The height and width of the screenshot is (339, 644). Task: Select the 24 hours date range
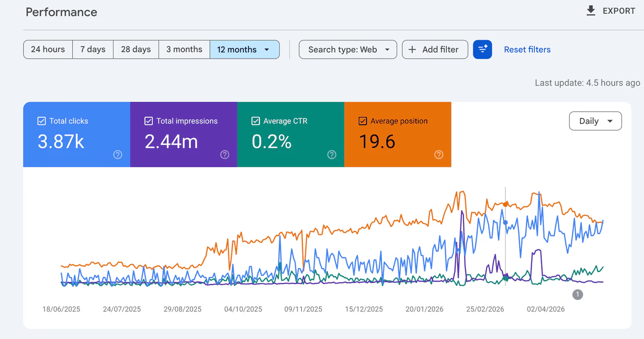48,49
